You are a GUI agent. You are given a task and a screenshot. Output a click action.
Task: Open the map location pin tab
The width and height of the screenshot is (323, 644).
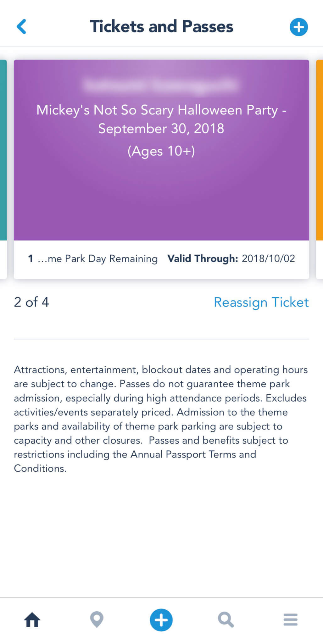coord(97,620)
